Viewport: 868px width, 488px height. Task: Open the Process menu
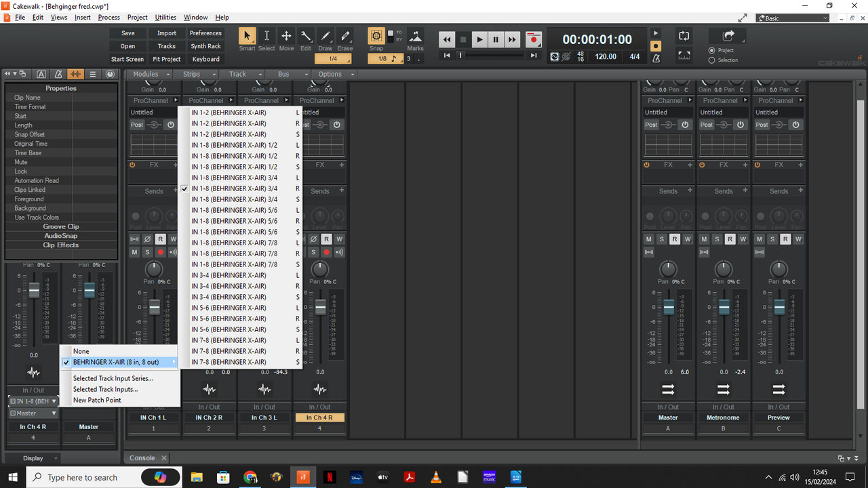(108, 18)
